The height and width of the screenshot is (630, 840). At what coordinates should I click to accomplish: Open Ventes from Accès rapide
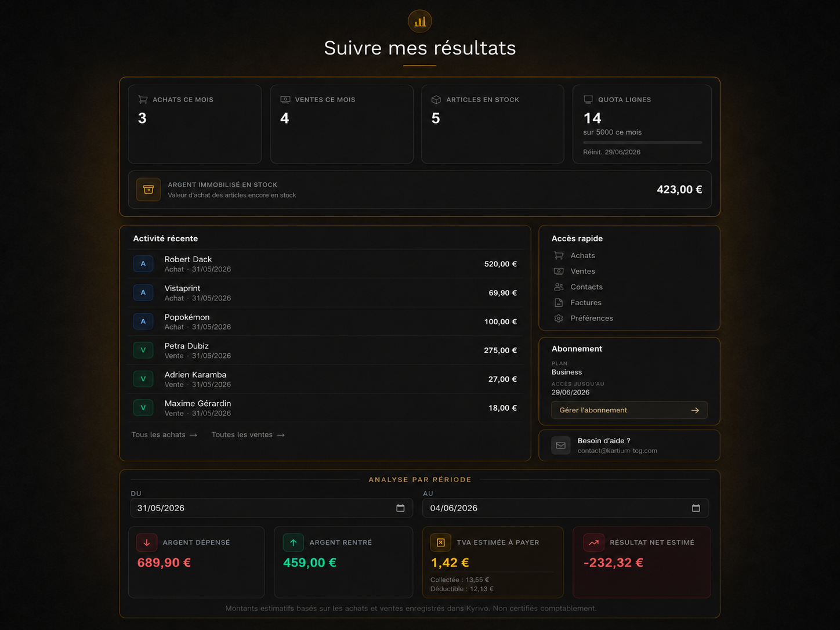coord(582,271)
